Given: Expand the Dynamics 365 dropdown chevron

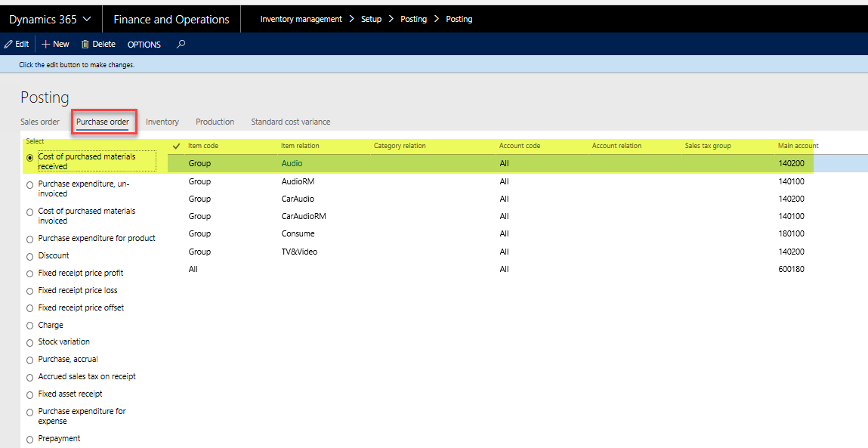Looking at the screenshot, I should 87,20.
